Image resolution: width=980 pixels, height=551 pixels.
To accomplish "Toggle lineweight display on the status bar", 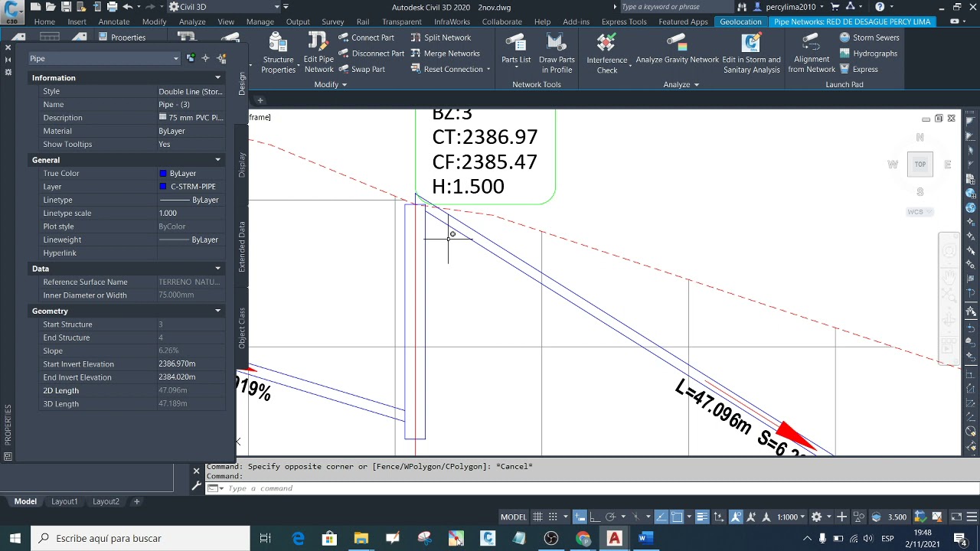I will click(x=701, y=517).
